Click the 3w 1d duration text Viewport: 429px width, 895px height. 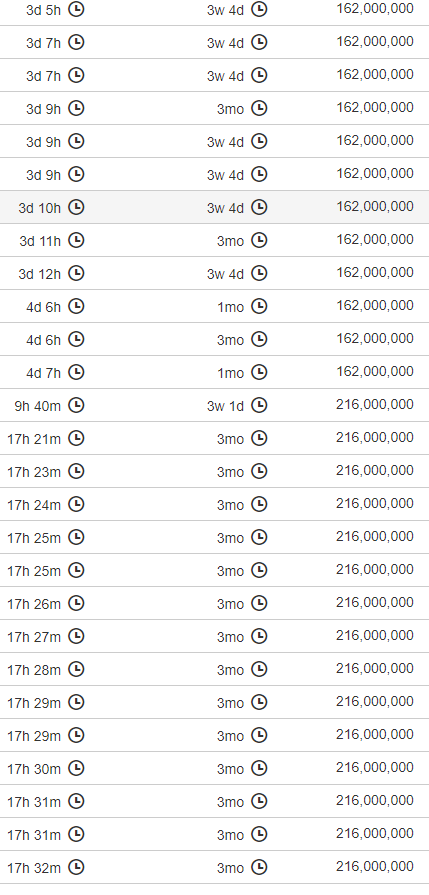tap(225, 406)
